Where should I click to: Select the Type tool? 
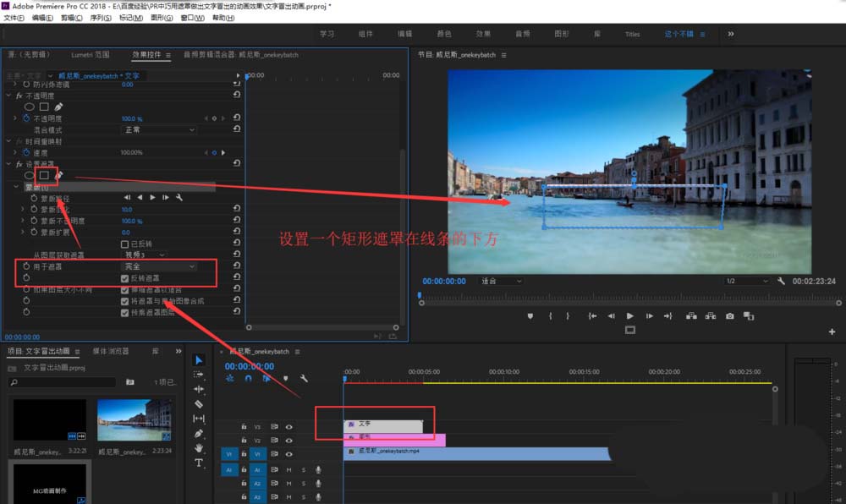(x=199, y=463)
